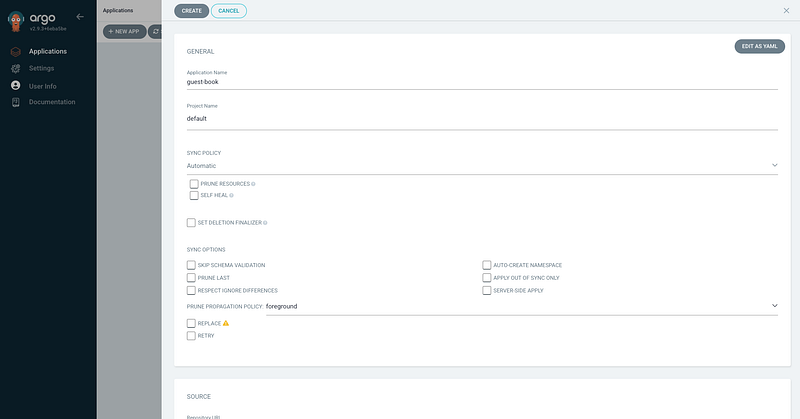
Task: Expand the Sync Policy chevron arrow
Action: click(x=774, y=165)
